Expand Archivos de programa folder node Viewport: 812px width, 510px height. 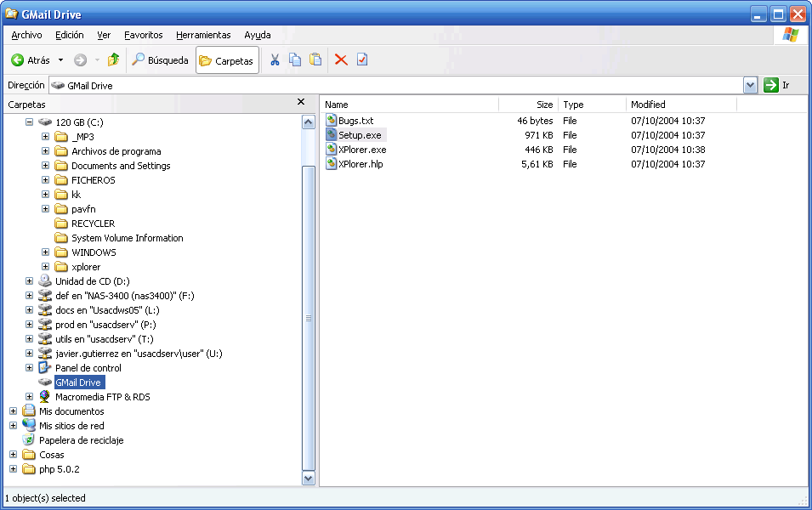coord(46,151)
